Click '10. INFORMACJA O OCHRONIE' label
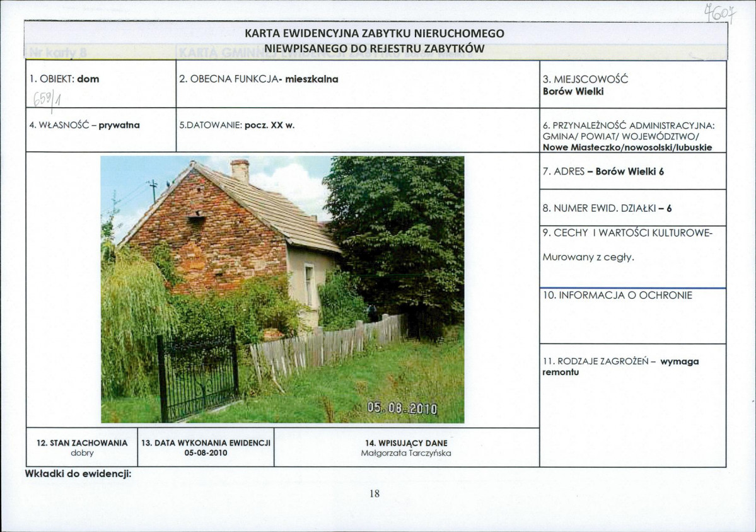Image resolution: width=756 pixels, height=532 pixels. (618, 296)
